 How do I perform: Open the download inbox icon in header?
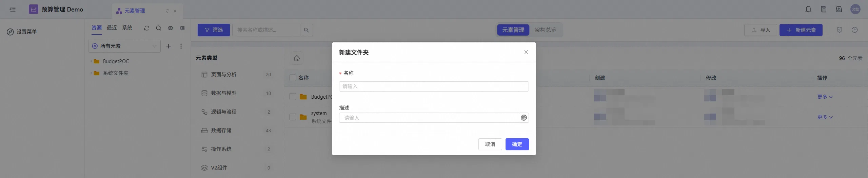pyautogui.click(x=839, y=9)
